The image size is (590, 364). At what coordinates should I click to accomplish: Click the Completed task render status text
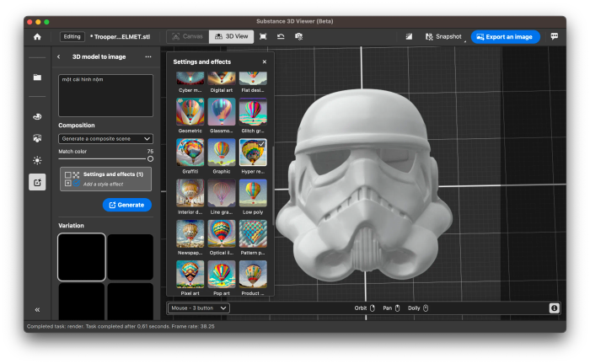click(x=121, y=326)
